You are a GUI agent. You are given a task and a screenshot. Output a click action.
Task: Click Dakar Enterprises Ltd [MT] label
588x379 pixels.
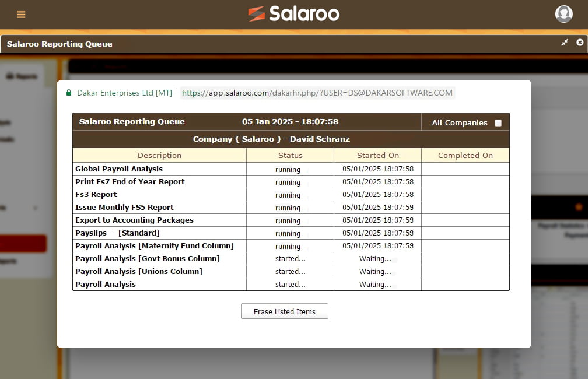[124, 93]
